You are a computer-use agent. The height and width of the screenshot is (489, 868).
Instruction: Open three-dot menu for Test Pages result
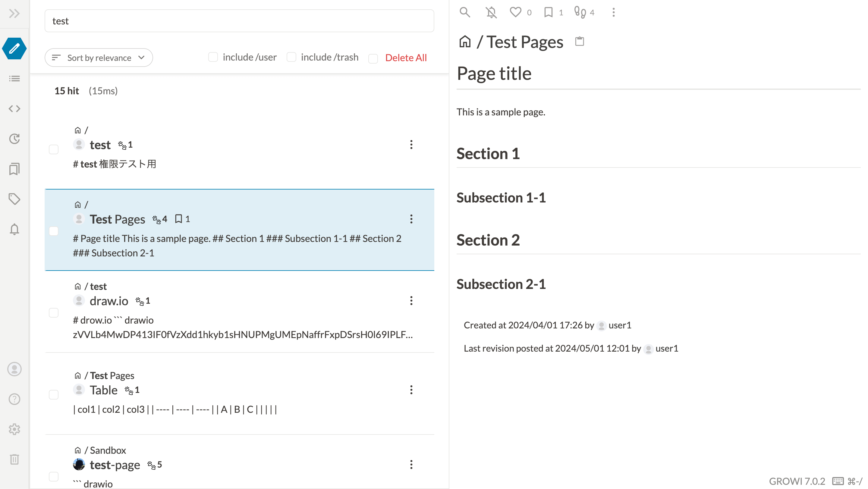[411, 219]
